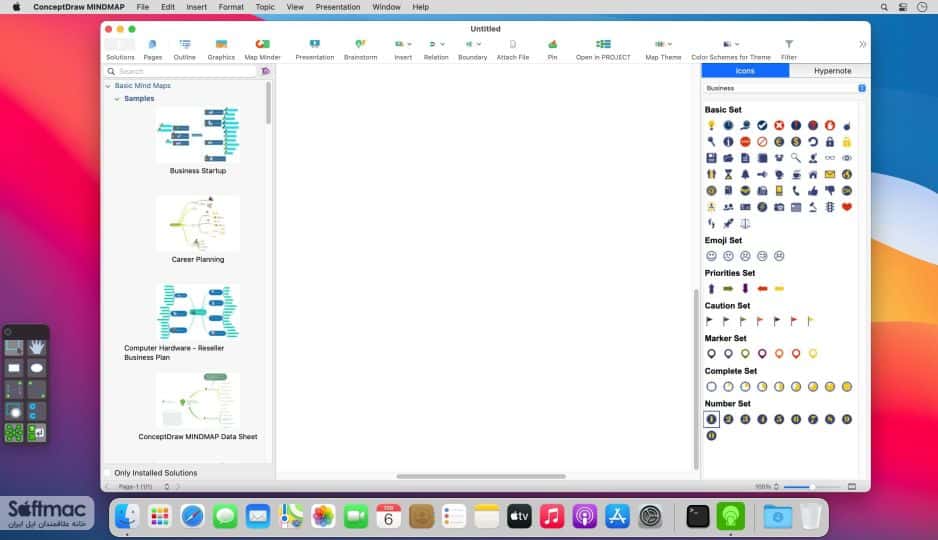Viewport: 938px width, 540px height.
Task: Click the hand tool in floating palette
Action: point(36,347)
